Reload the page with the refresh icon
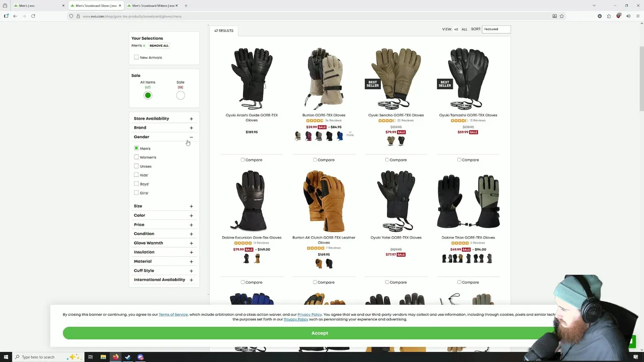 pyautogui.click(x=33, y=16)
